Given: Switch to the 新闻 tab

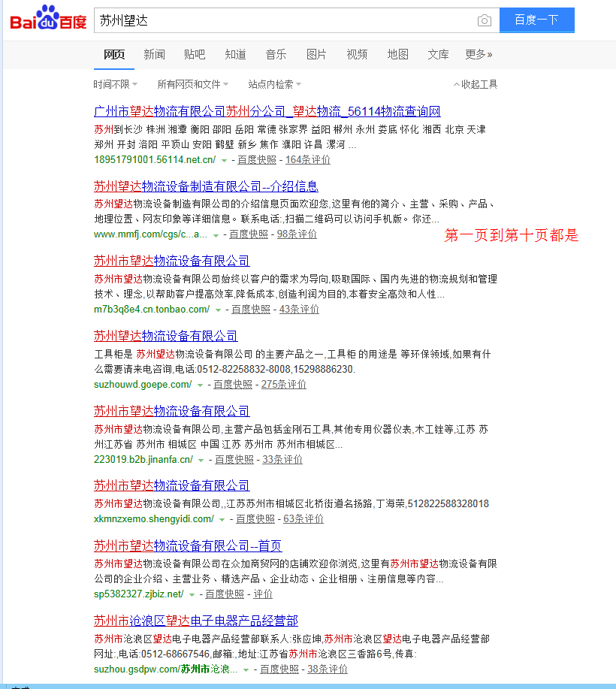Looking at the screenshot, I should (155, 55).
